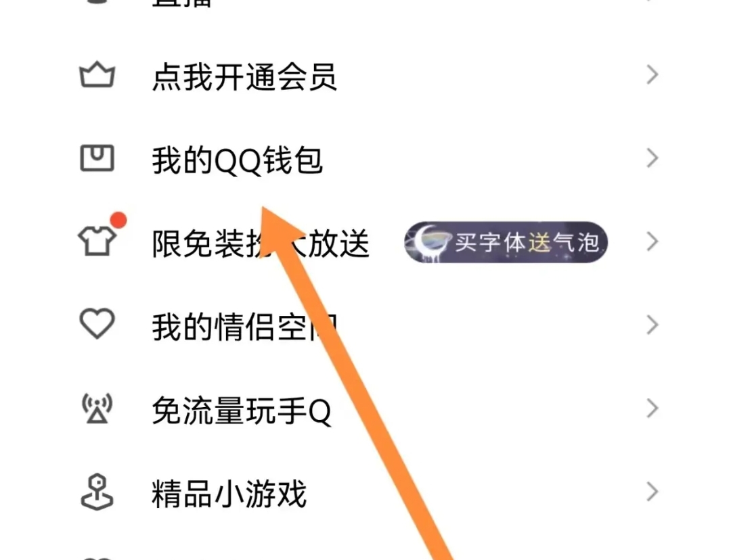731x560 pixels.
Task: Tap the signal tower free-data icon
Action: (x=97, y=409)
